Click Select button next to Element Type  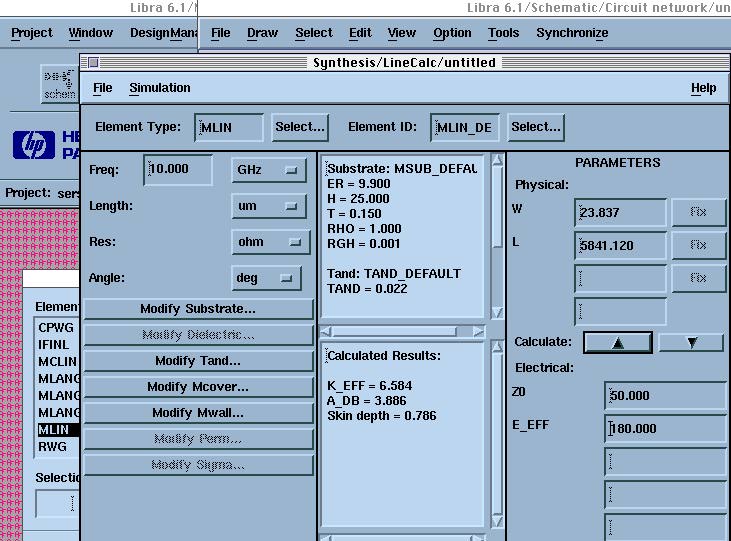tap(300, 127)
